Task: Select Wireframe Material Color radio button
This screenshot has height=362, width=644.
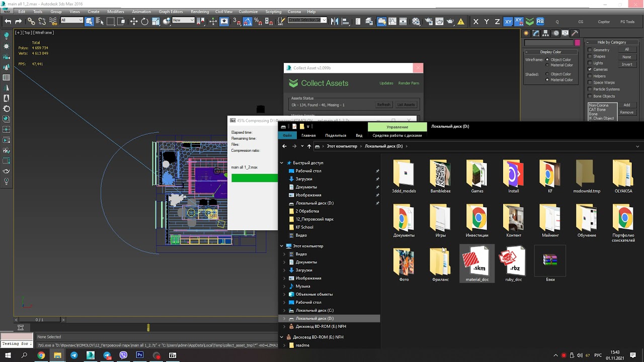Action: pos(547,65)
